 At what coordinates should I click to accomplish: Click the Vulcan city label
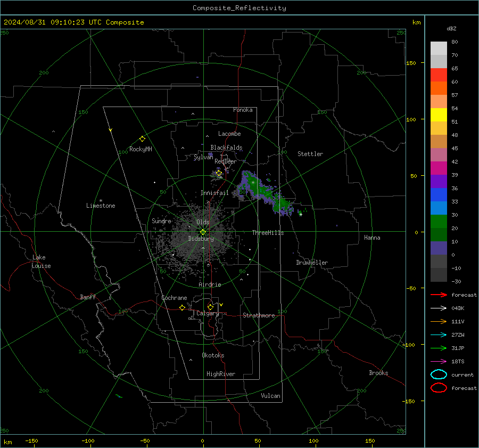click(270, 396)
